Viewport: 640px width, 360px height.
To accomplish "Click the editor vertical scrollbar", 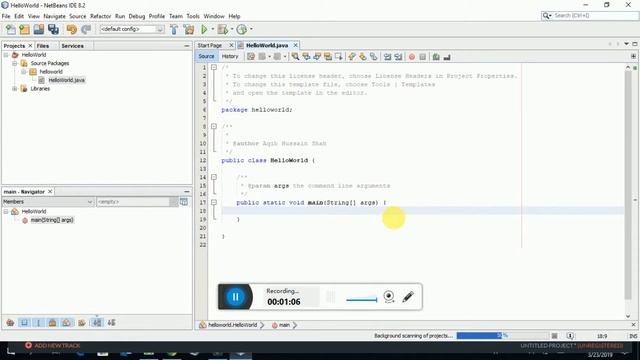I will click(628, 186).
